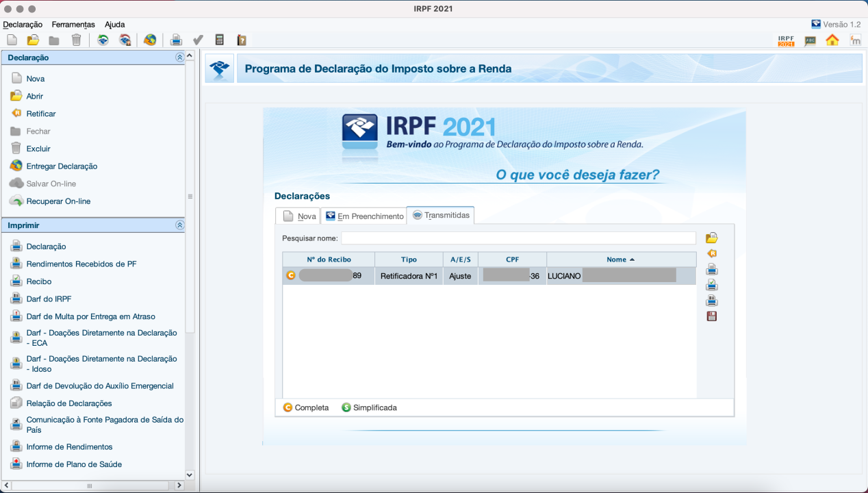Click the calculator icon in toolbar

[220, 40]
